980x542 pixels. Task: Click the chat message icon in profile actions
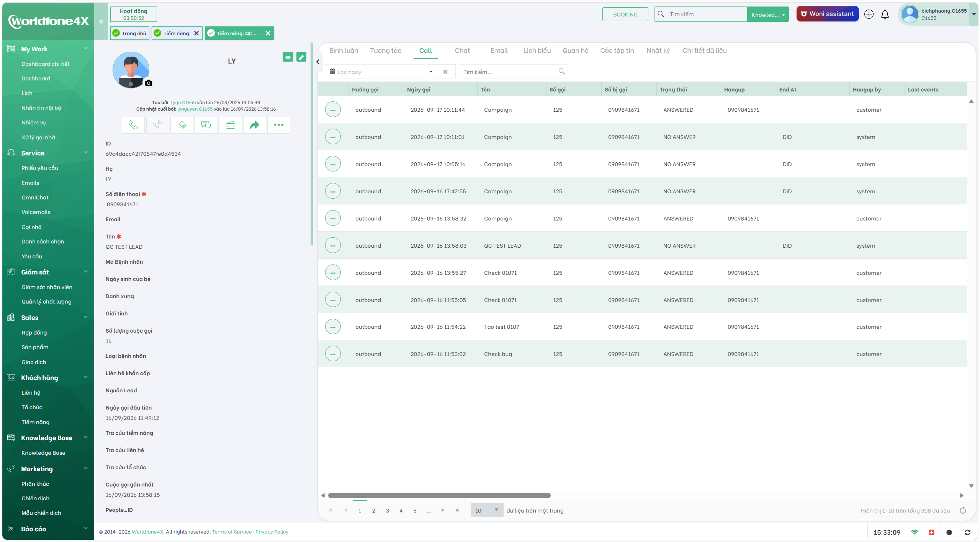click(x=206, y=125)
